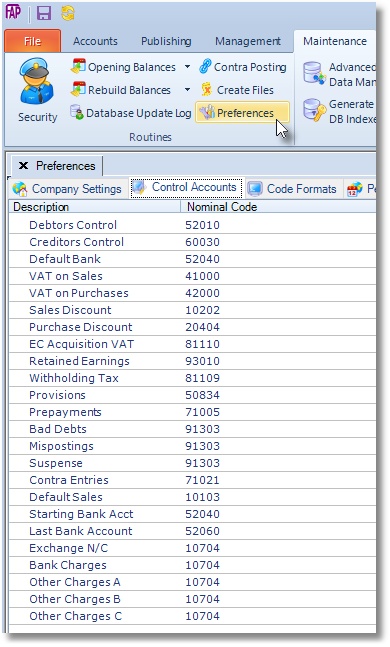Image resolution: width=390 pixels, height=647 pixels.
Task: Click the Preferences button in Routines
Action: pyautogui.click(x=242, y=113)
